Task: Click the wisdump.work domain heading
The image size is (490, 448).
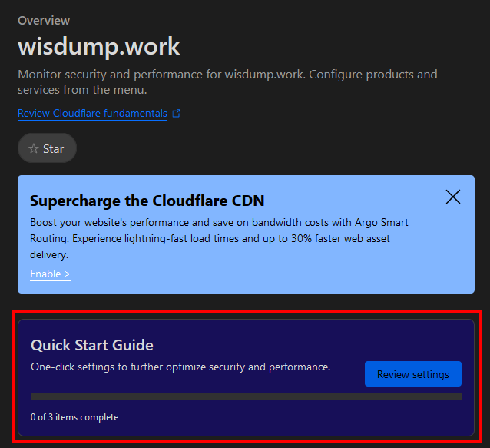Action: pyautogui.click(x=98, y=47)
